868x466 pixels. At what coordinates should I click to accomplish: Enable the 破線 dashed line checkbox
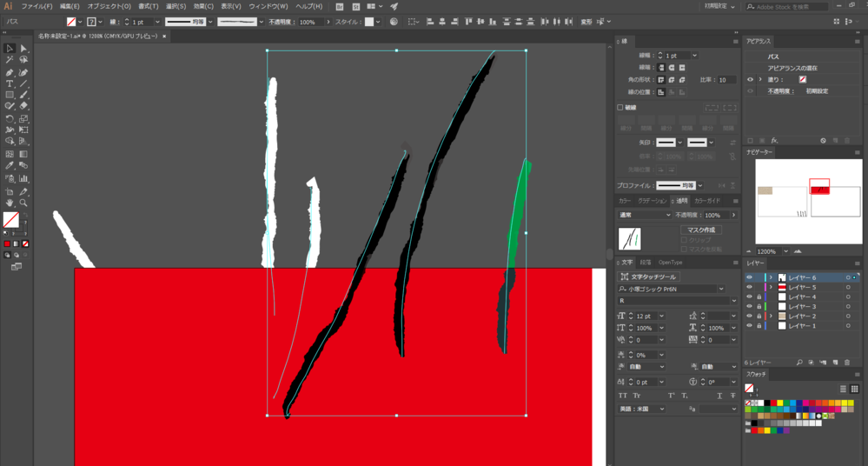pos(620,108)
